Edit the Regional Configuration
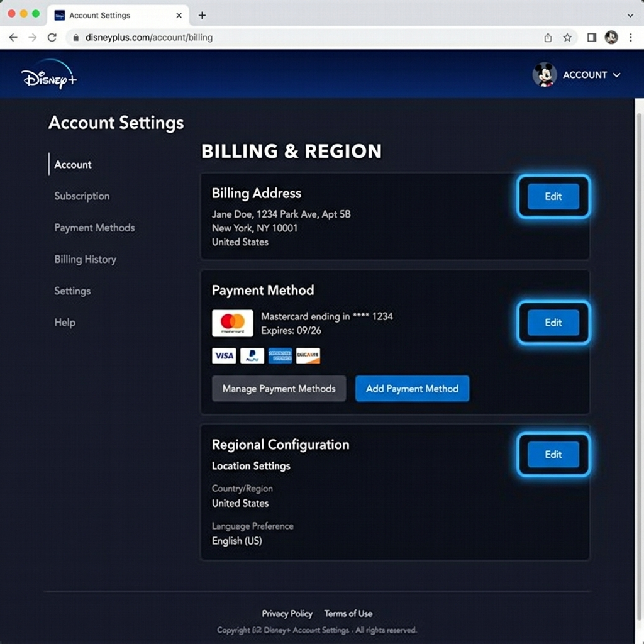This screenshot has height=644, width=644. [553, 454]
